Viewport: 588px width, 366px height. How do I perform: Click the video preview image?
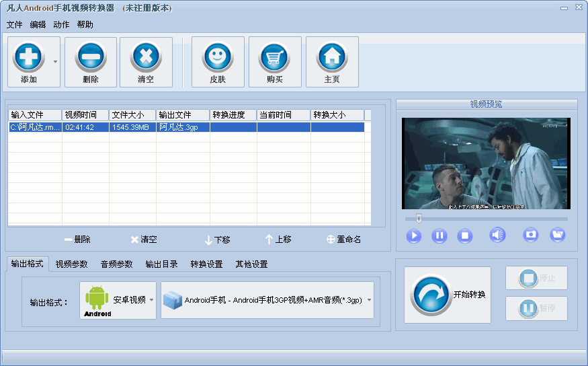(486, 163)
